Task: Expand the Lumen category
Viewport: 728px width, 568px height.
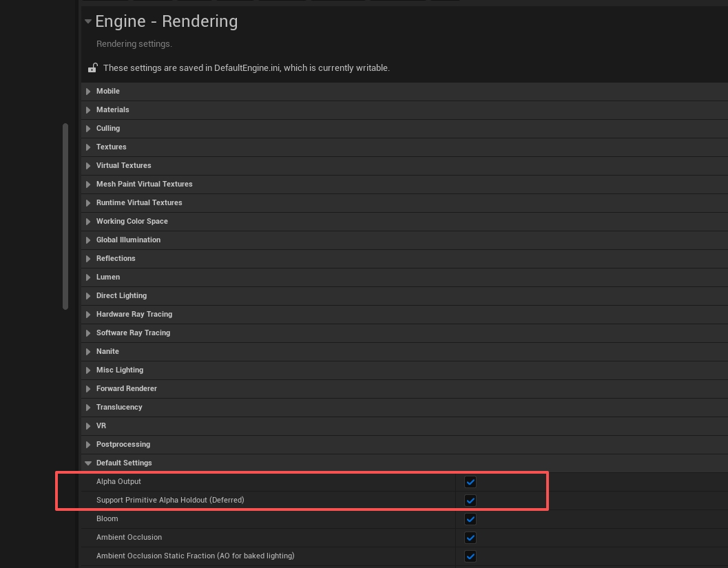Action: [88, 277]
